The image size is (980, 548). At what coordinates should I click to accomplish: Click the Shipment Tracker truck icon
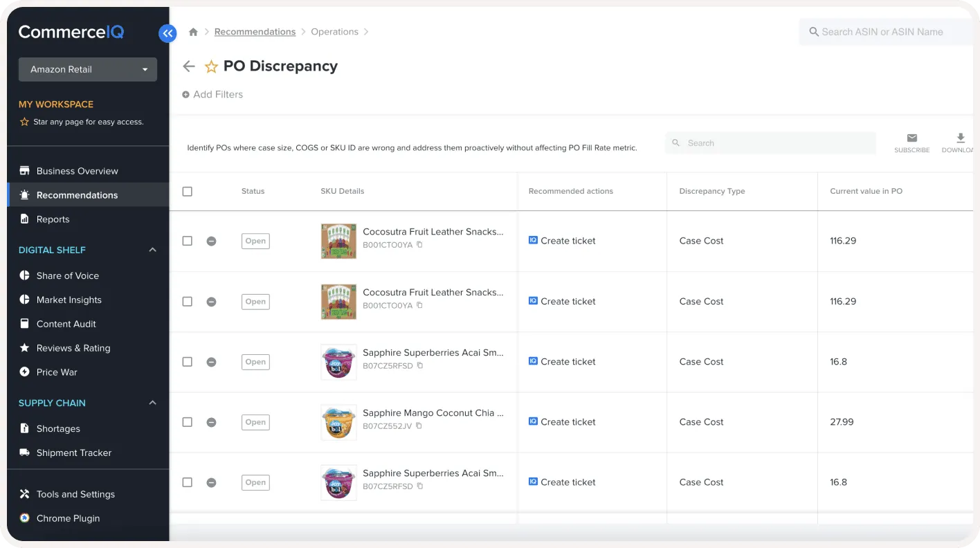[25, 453]
